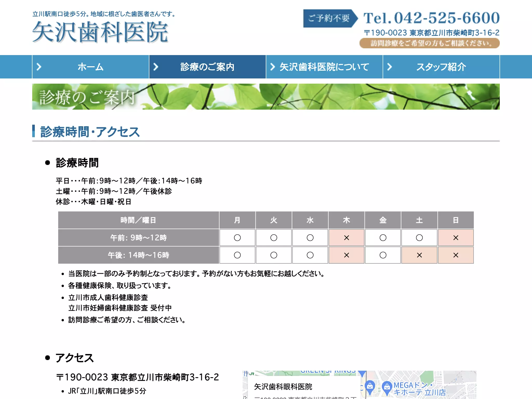The height and width of the screenshot is (399, 532).
Task: Click the 〒190-0023 address under アクセス
Action: tap(137, 377)
